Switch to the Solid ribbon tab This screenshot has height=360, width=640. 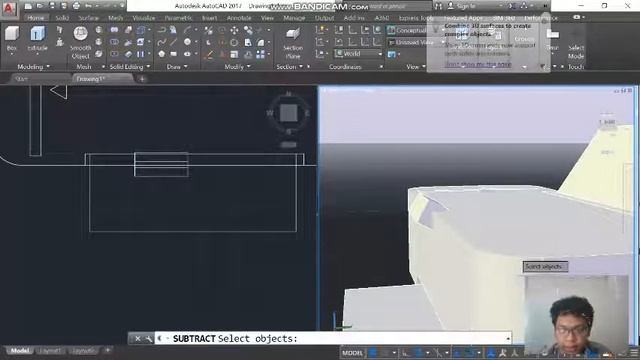point(62,18)
